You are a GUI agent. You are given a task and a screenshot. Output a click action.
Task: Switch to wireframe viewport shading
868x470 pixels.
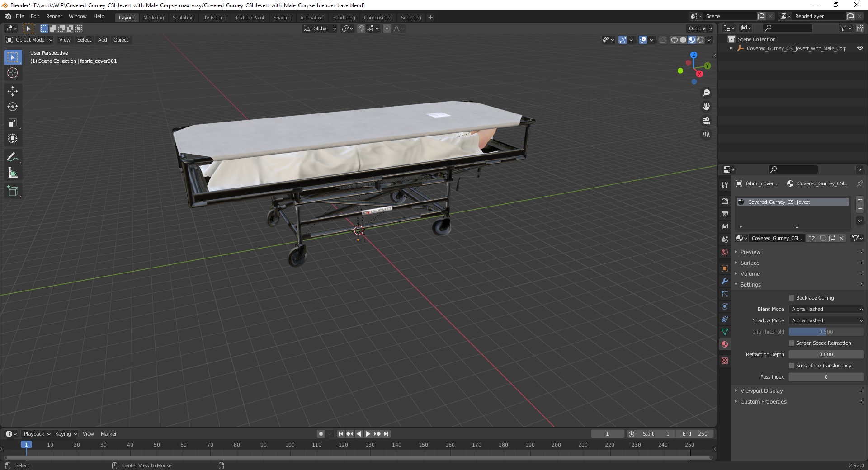pos(675,40)
